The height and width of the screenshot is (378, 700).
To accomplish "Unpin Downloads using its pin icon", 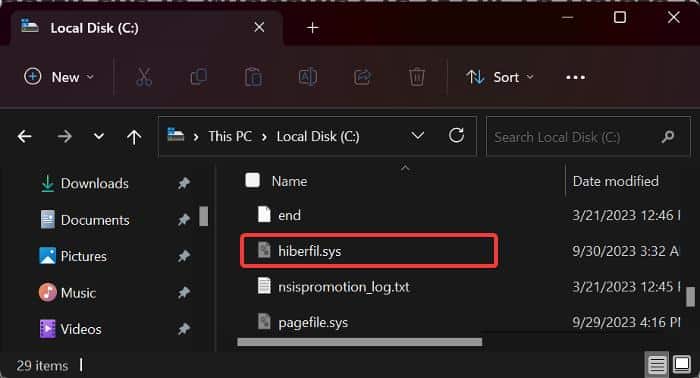I will (x=183, y=183).
